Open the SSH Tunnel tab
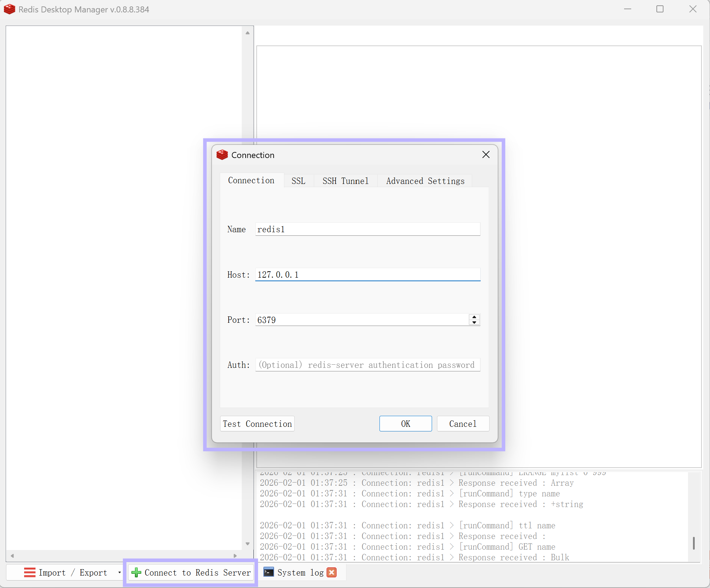The image size is (710, 588). (345, 181)
